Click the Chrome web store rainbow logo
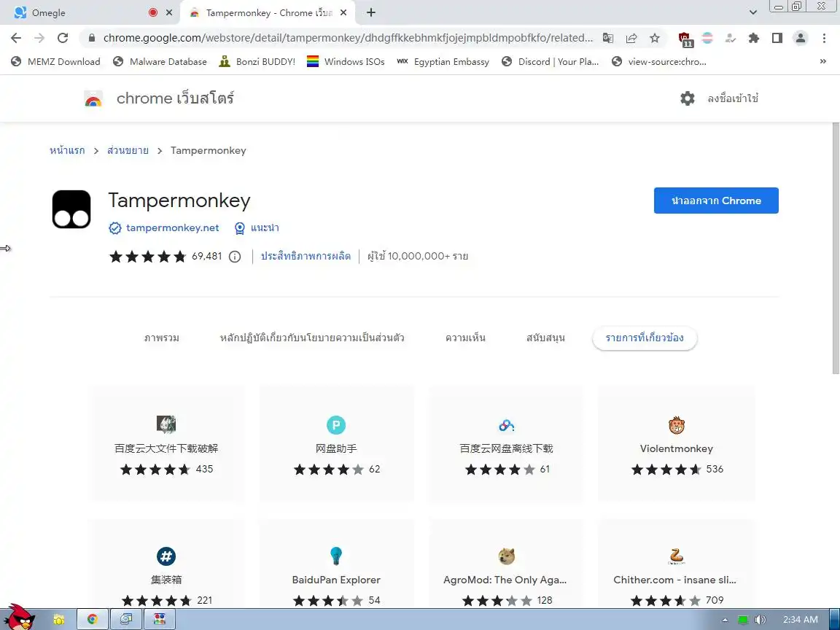 coord(93,99)
